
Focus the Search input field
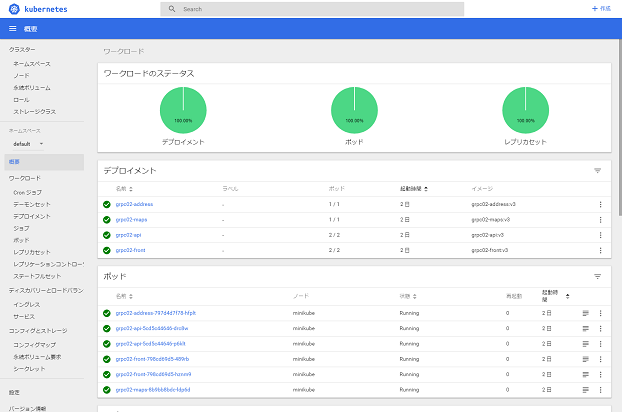click(x=312, y=9)
